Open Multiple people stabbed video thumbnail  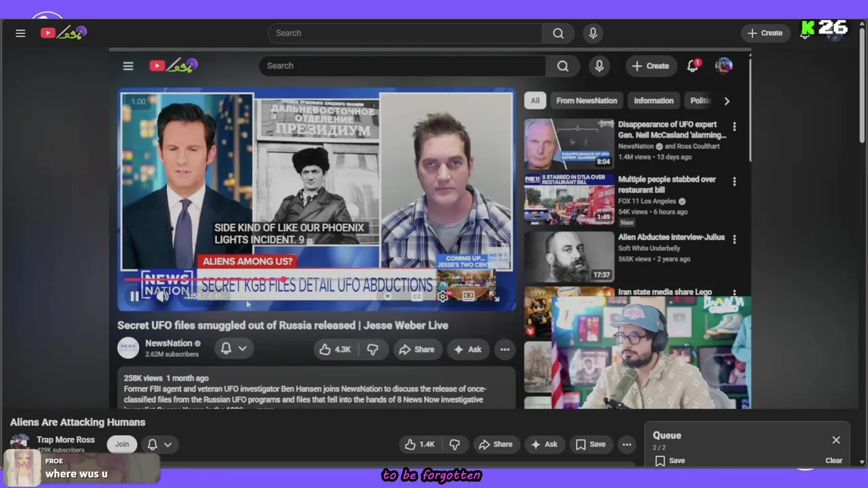[x=569, y=199]
